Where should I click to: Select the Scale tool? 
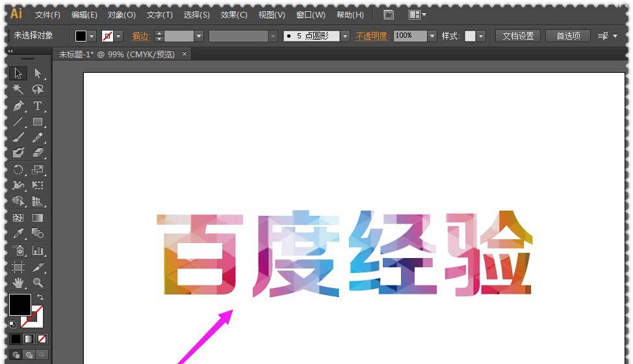tap(38, 170)
